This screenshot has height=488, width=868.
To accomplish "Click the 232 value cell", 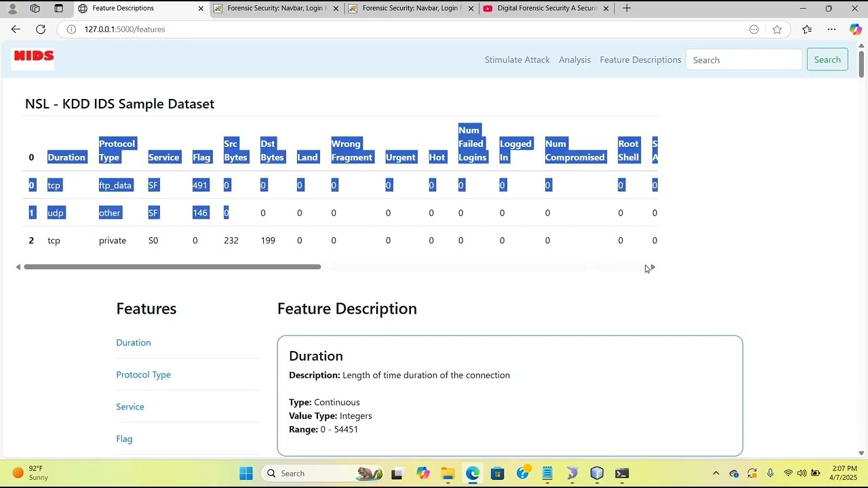I will coord(231,241).
